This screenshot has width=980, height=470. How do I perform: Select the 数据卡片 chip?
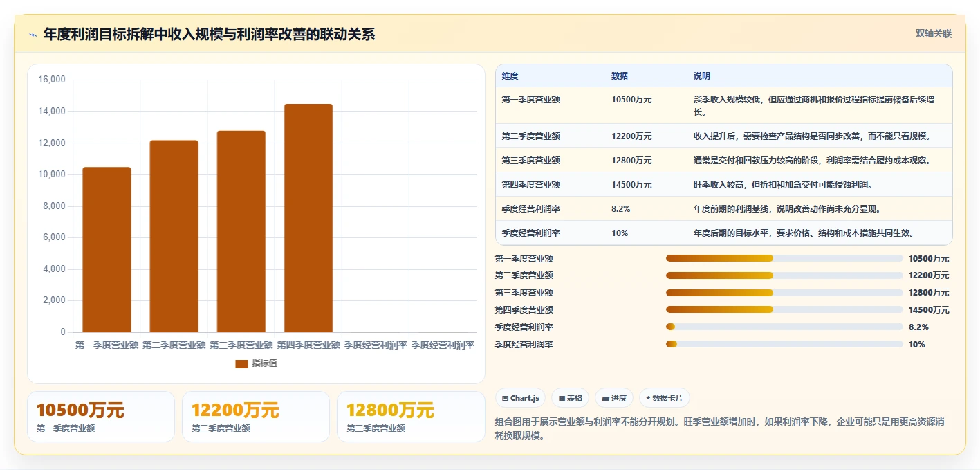(x=664, y=398)
